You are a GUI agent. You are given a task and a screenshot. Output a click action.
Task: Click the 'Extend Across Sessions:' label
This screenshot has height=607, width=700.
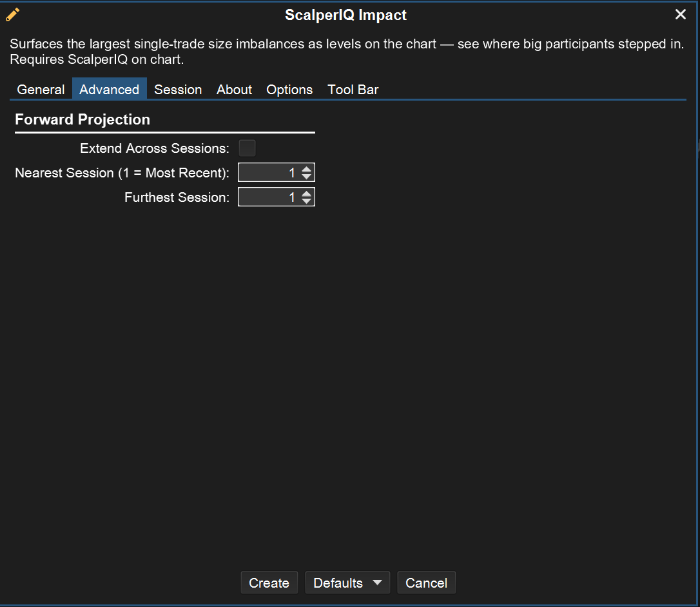click(x=155, y=148)
